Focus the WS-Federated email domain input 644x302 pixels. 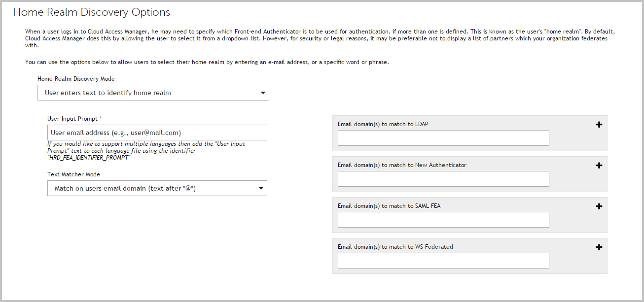[443, 261]
